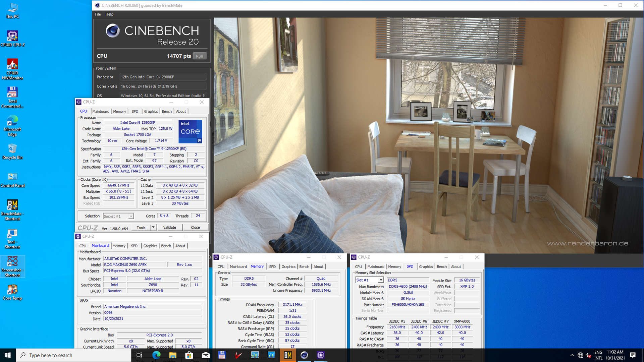The image size is (644, 362).
Task: Launch CPUID CPU-Z desktop shortcut
Action: [x=12, y=39]
